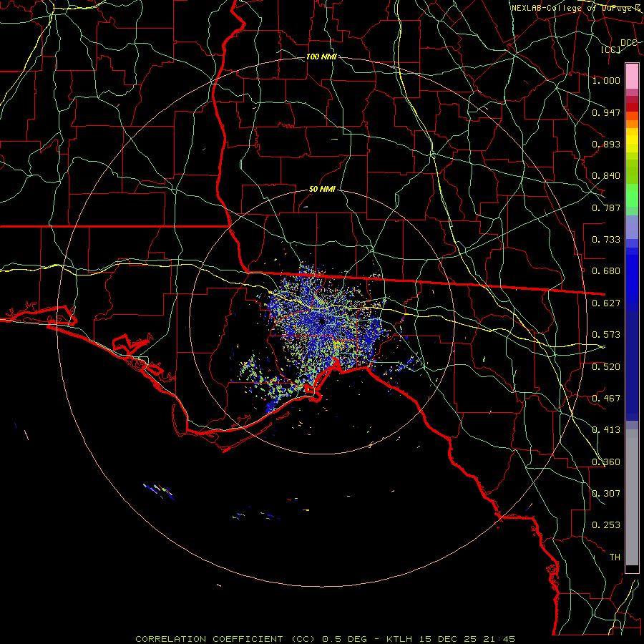Click the 0.787 scale value
Image resolution: width=644 pixels, height=644 pixels.
(x=606, y=208)
